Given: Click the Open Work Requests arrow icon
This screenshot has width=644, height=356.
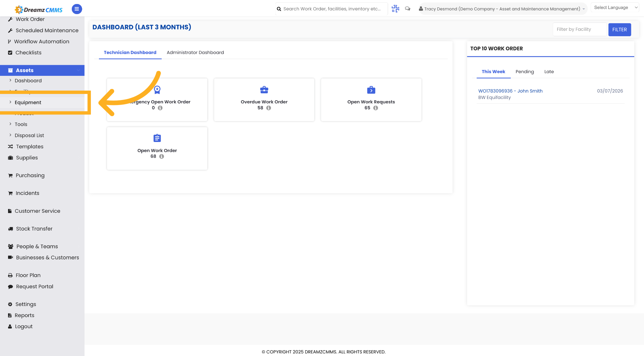Looking at the screenshot, I should point(371,90).
